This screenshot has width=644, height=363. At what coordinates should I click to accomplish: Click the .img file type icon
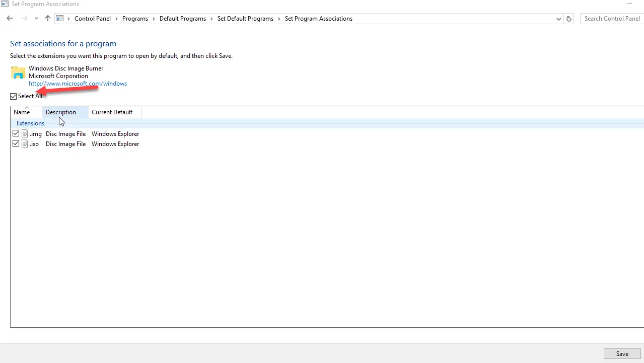25,134
